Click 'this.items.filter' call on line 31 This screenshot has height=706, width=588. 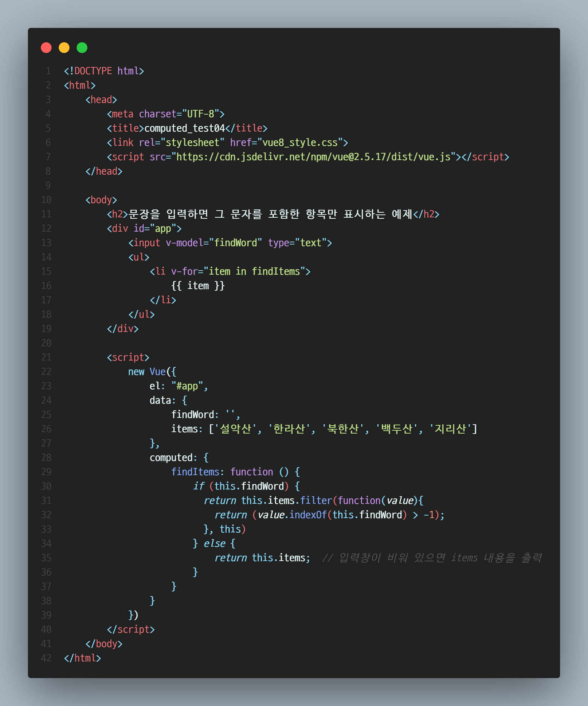[286, 501]
